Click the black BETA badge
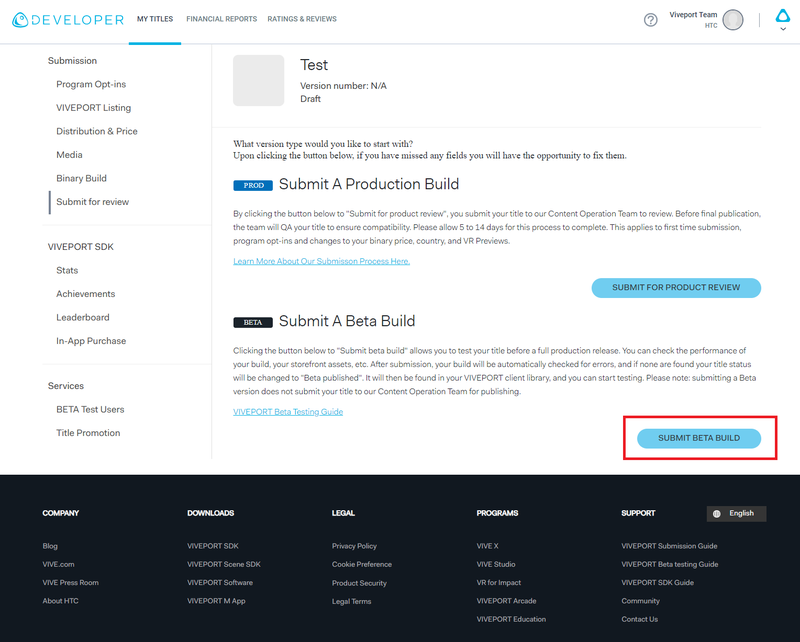Viewport: 800px width, 642px height. point(253,323)
